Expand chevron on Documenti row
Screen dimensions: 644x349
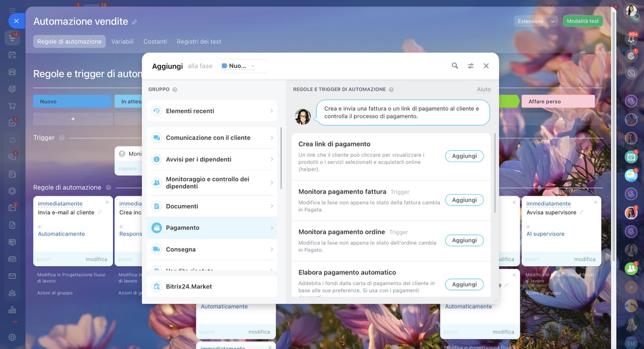point(272,206)
